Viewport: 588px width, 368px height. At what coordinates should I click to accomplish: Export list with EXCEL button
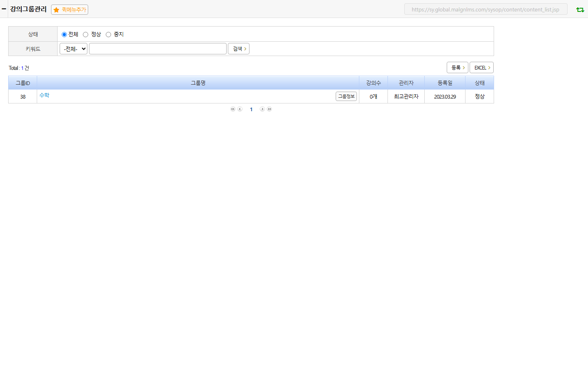[481, 67]
